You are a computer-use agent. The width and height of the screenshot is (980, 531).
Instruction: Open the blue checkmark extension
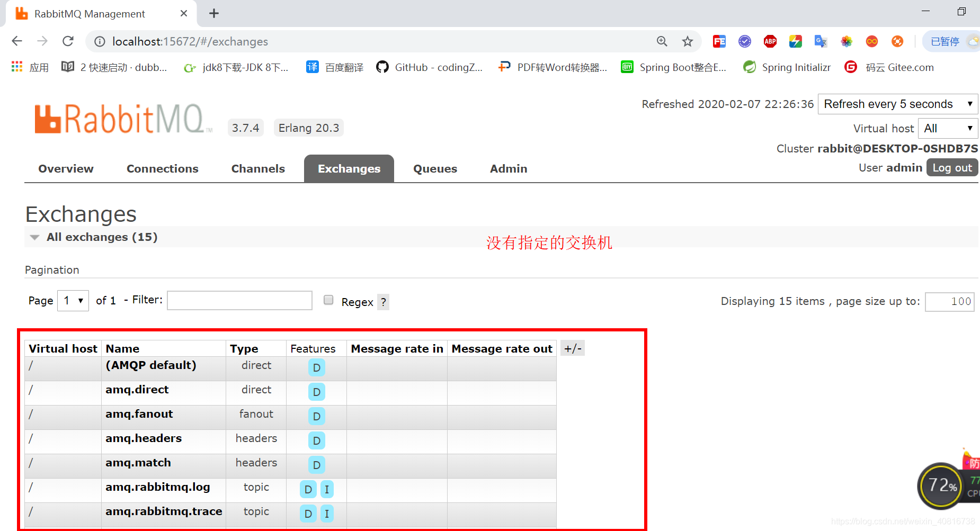(745, 41)
